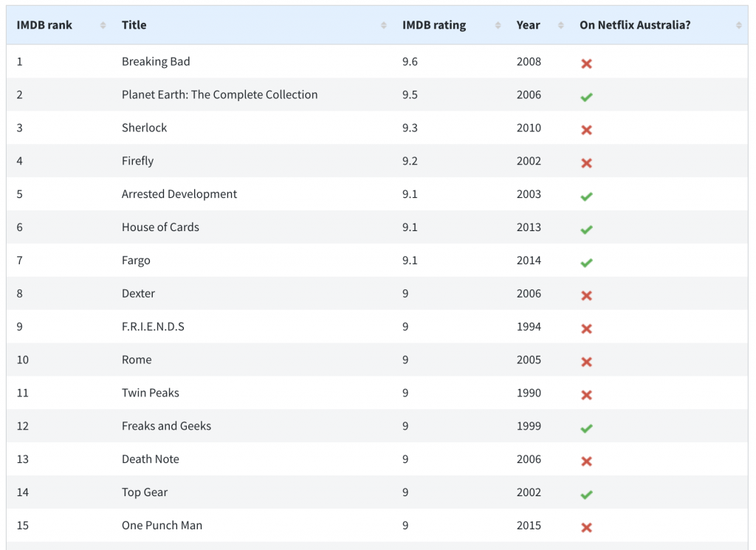756x550 pixels.
Task: Select the year 1994 cell
Action: pos(529,327)
